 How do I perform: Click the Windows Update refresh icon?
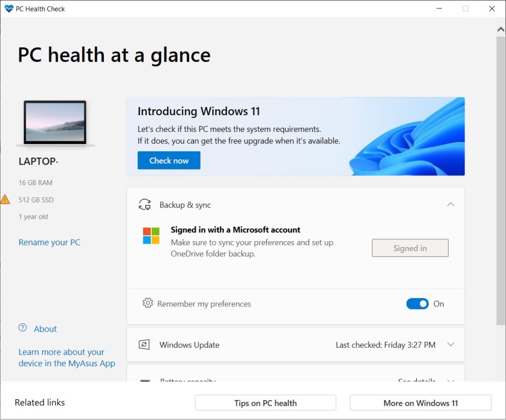point(144,344)
